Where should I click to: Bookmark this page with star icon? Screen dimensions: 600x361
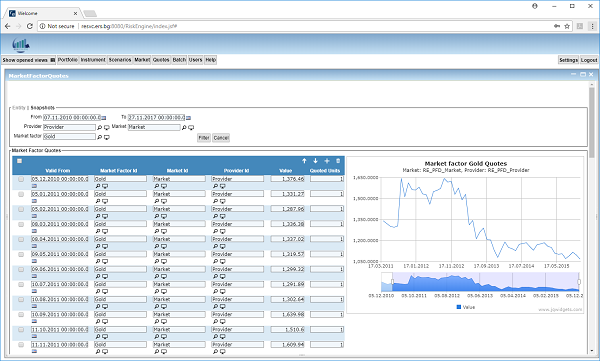pos(567,26)
